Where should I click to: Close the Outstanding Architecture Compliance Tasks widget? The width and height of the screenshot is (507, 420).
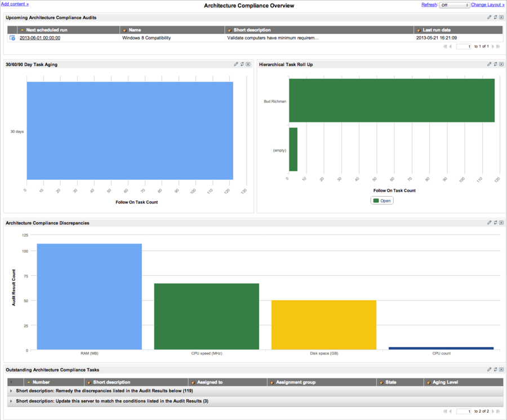pos(501,369)
